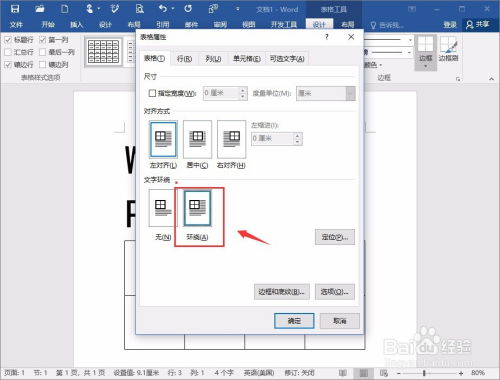Open the touch/mouse mode icon in the toolbar
Image resolution: width=500 pixels, height=380 pixels.
pos(89,9)
